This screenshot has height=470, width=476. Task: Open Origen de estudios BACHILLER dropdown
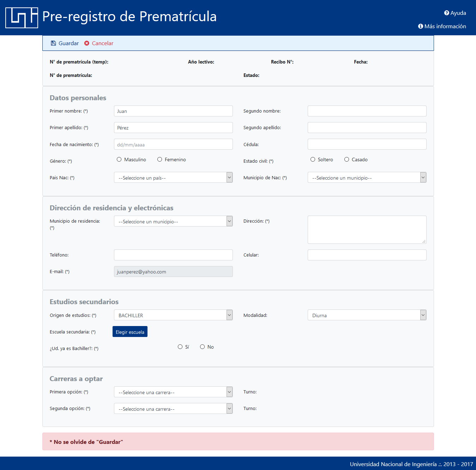(173, 315)
